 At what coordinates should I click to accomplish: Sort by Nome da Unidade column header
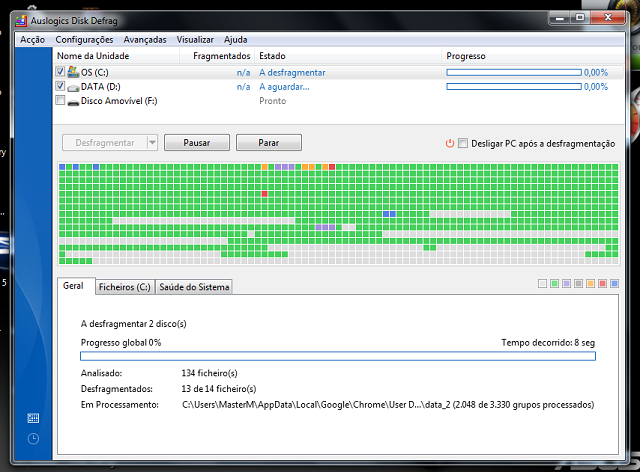116,56
